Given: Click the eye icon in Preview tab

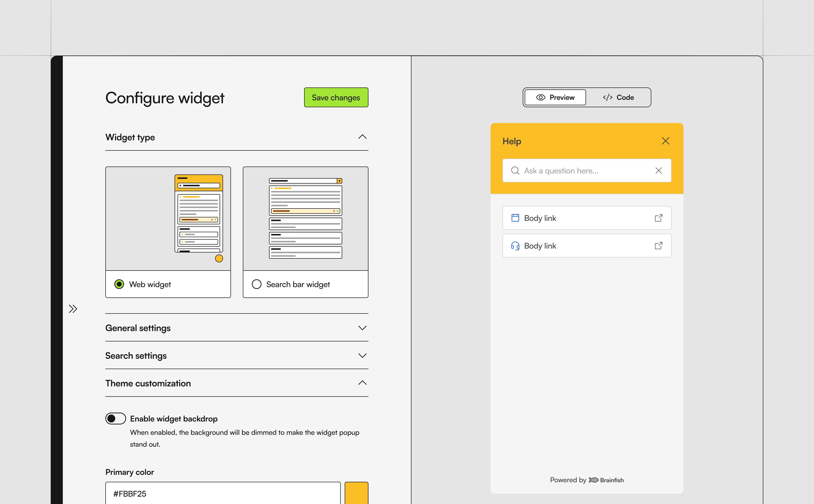Looking at the screenshot, I should [x=541, y=97].
